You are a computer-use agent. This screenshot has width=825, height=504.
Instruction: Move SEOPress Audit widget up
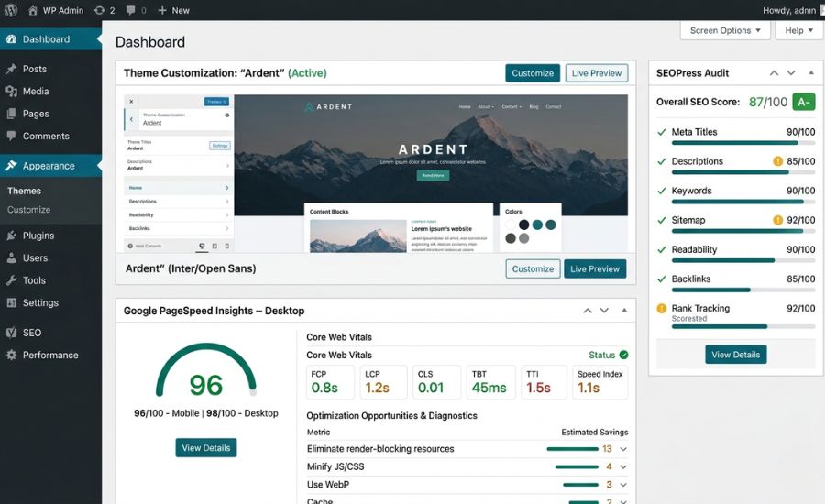point(774,73)
